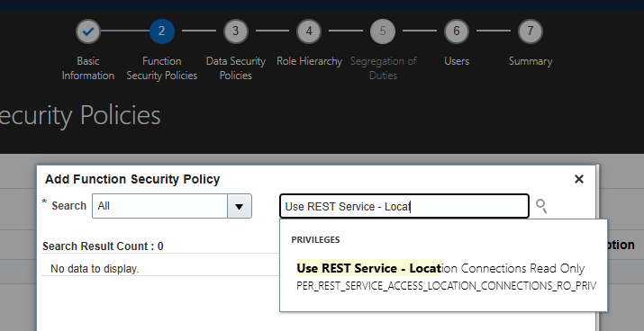Click the Segregation of Duties step label
Image resolution: width=644 pixels, height=331 pixels.
[383, 68]
